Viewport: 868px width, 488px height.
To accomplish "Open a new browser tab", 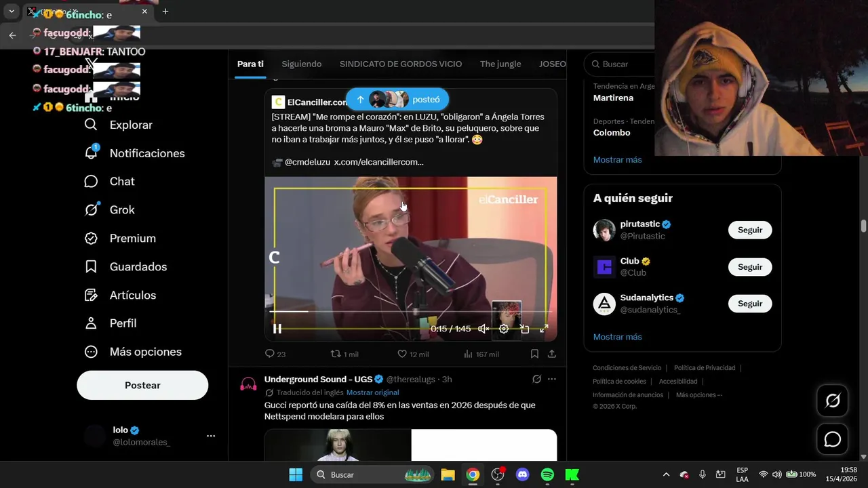I will tap(165, 12).
